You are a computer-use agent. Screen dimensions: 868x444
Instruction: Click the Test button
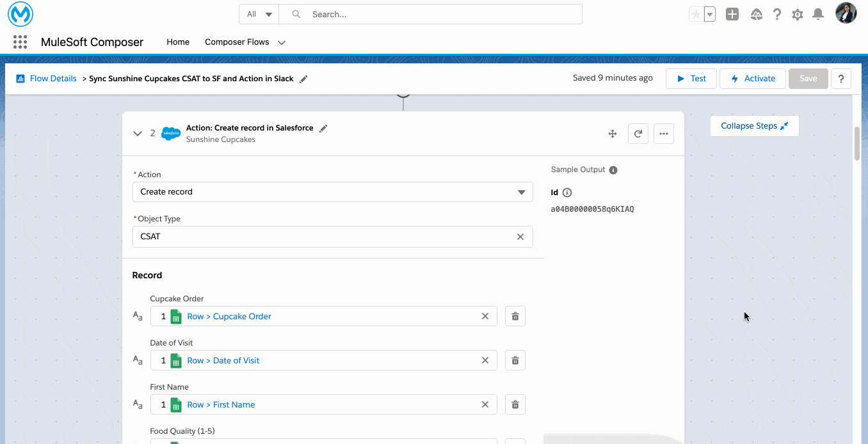click(691, 79)
